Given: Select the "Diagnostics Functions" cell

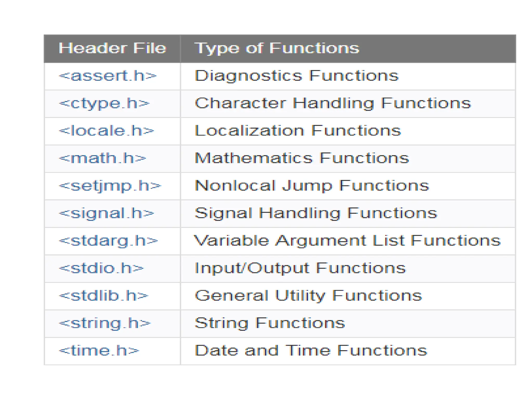Looking at the screenshot, I should pyautogui.click(x=296, y=76).
